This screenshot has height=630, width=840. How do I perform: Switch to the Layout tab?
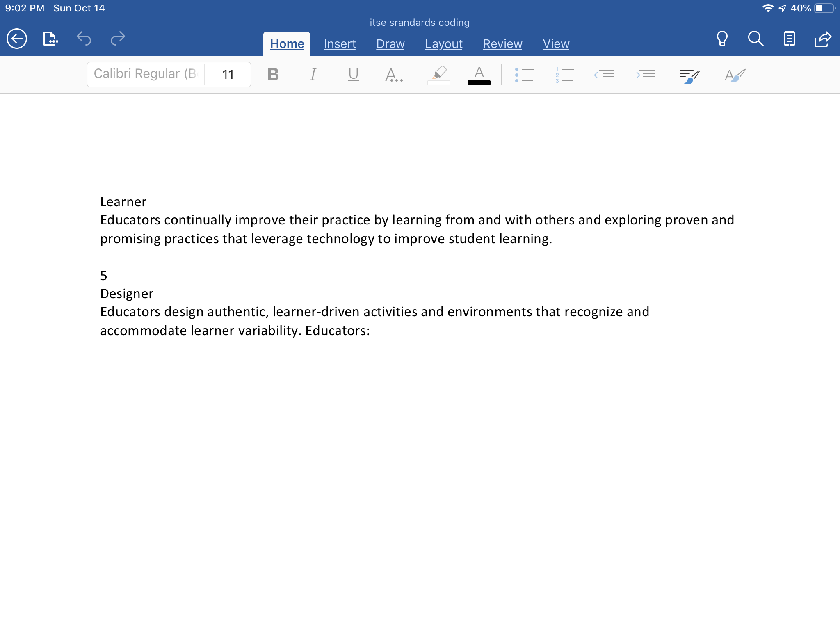tap(443, 44)
